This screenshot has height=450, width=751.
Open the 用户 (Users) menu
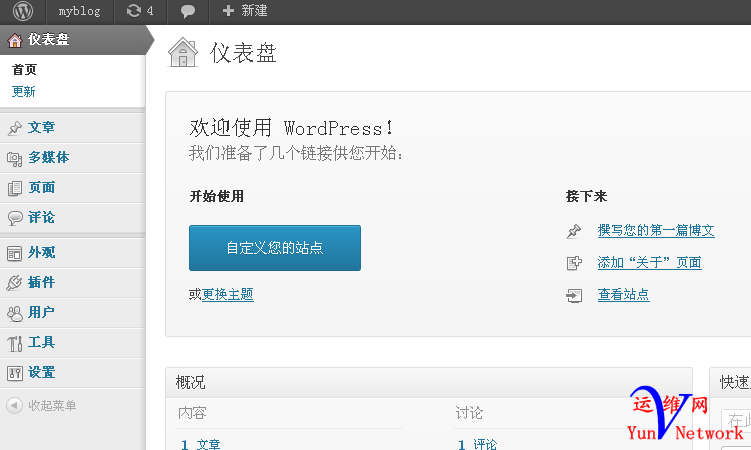pos(41,312)
